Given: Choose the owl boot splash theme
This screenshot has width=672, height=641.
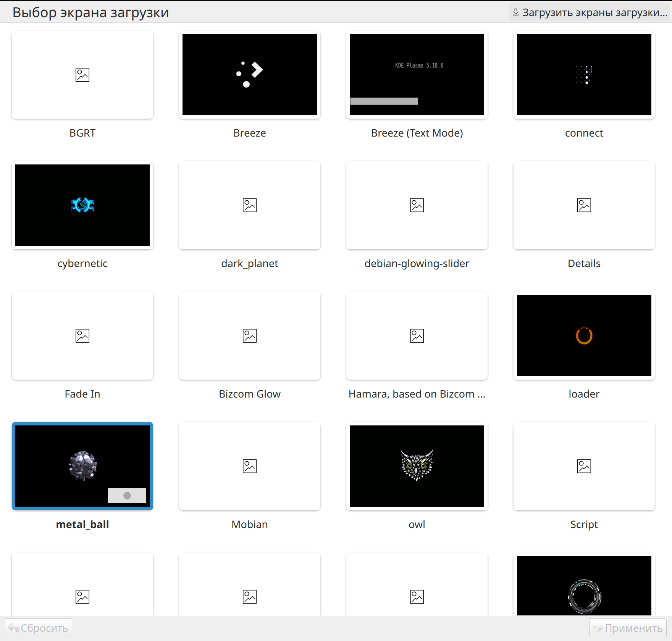Looking at the screenshot, I should point(417,466).
